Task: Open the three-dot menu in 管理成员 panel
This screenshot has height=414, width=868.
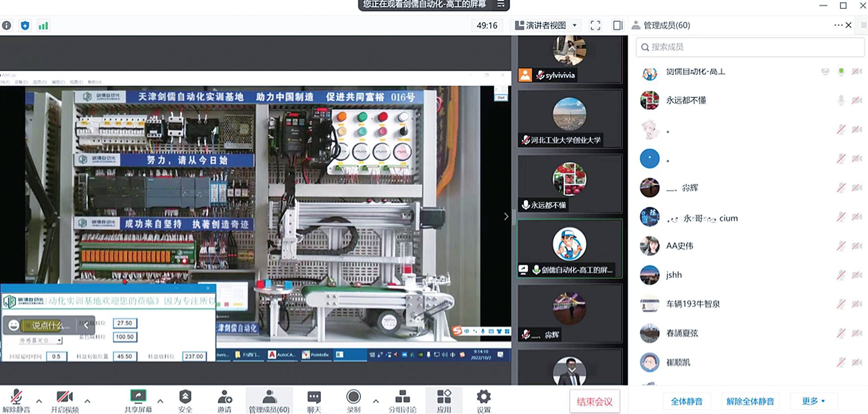Action: pyautogui.click(x=838, y=25)
